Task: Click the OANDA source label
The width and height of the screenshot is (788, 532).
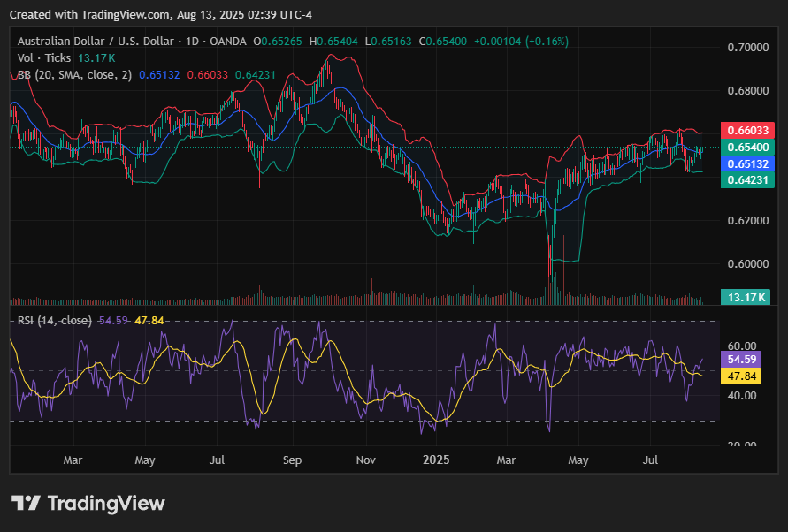Action: pyautogui.click(x=227, y=42)
